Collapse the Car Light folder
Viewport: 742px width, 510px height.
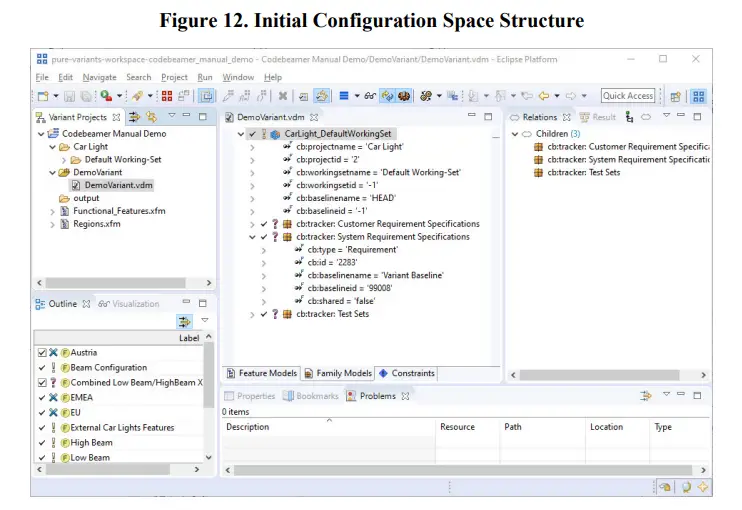(x=52, y=147)
